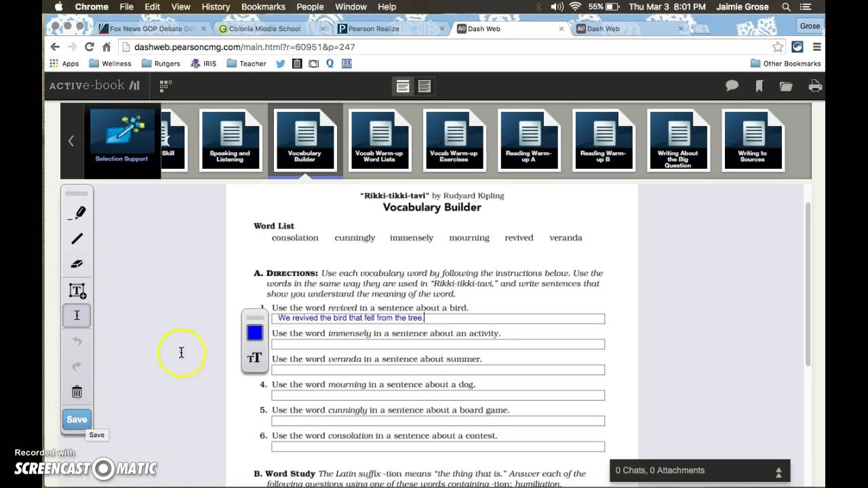
Task: Open the folder icon in header
Action: coord(786,86)
